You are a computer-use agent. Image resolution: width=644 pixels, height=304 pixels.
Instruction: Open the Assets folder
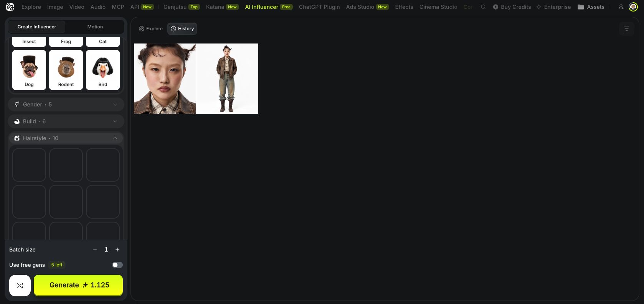[x=591, y=7]
